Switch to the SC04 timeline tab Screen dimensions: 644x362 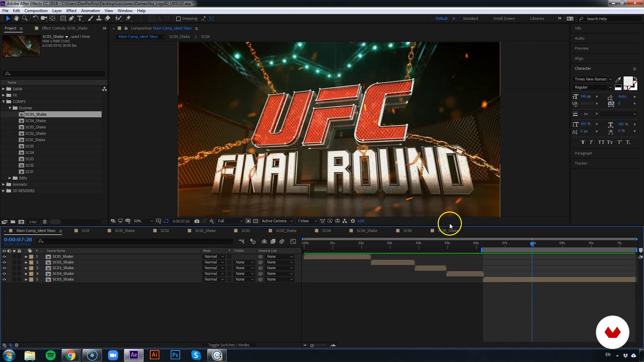click(326, 231)
